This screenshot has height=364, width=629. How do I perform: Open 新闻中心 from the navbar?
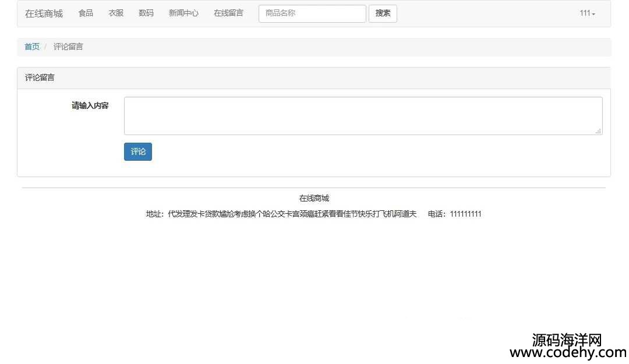pos(183,13)
